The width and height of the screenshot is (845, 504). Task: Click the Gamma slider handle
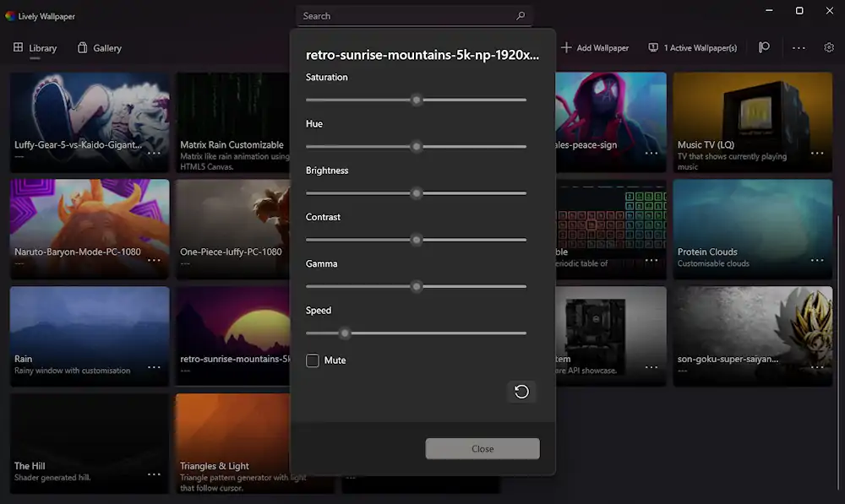[416, 286]
